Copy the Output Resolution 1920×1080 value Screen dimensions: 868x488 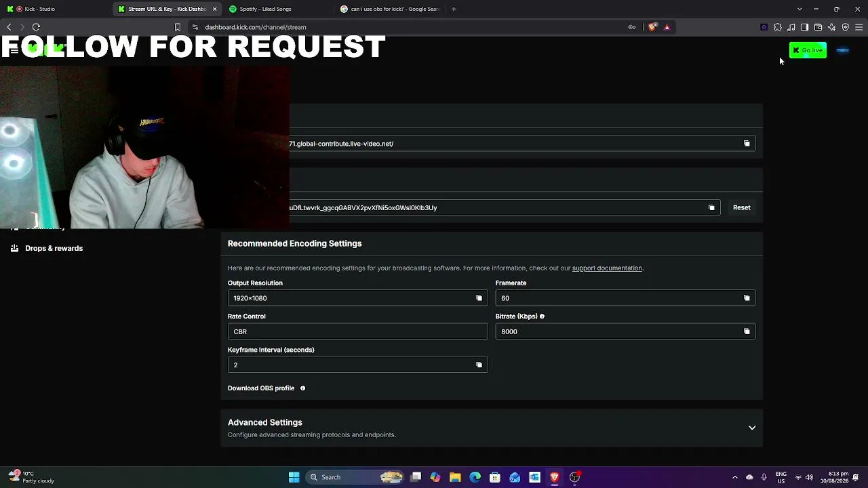click(x=479, y=298)
